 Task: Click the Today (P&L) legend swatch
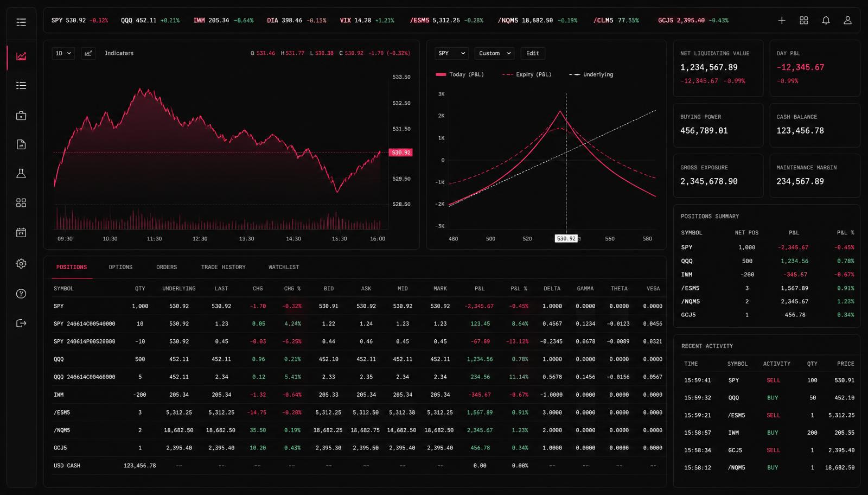(x=441, y=75)
